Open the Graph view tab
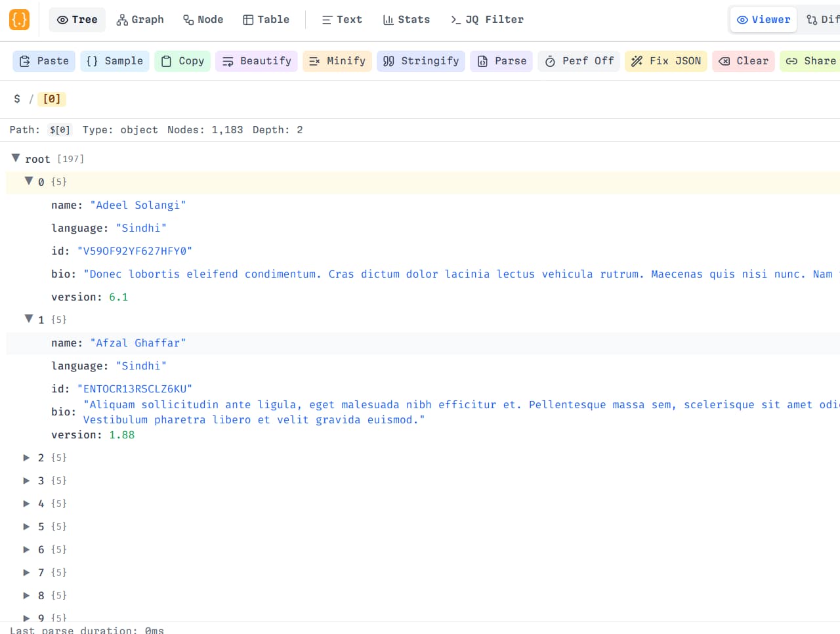The width and height of the screenshot is (840, 634). point(140,20)
